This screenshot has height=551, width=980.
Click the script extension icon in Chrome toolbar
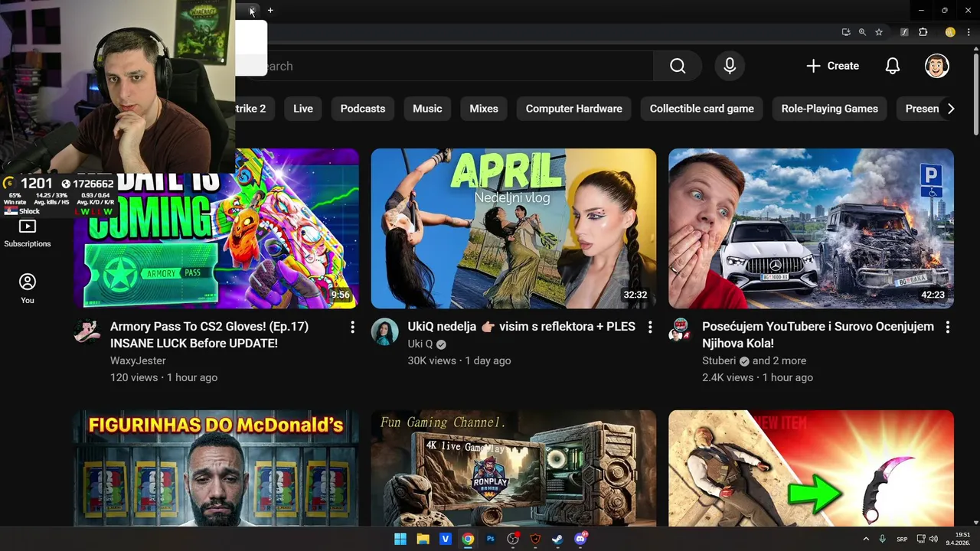[904, 32]
